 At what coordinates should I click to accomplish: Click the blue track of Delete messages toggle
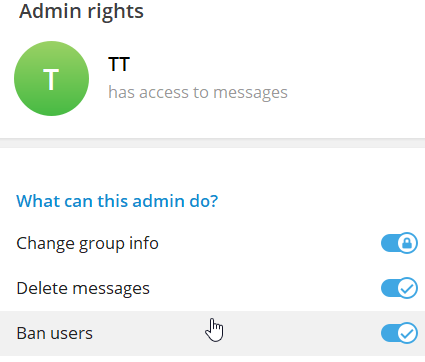tap(389, 288)
